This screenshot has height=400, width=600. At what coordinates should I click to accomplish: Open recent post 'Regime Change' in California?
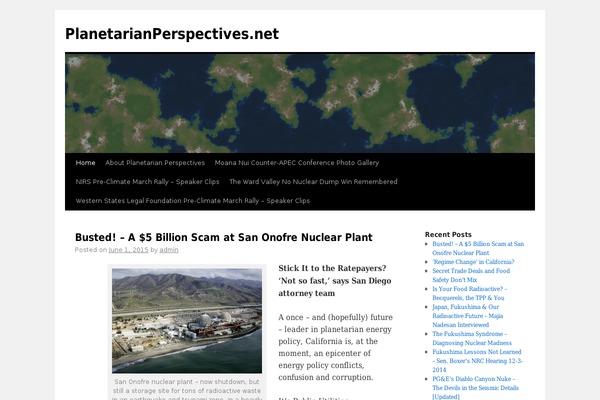[473, 262]
